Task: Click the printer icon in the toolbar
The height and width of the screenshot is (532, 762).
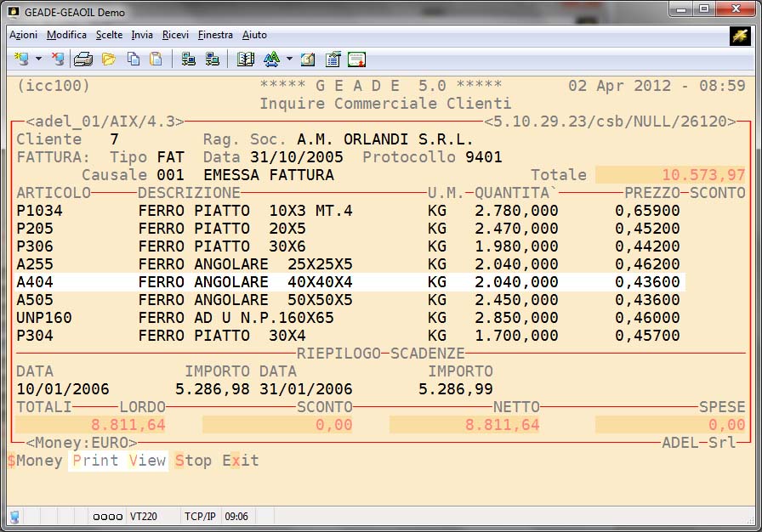Action: 82,59
